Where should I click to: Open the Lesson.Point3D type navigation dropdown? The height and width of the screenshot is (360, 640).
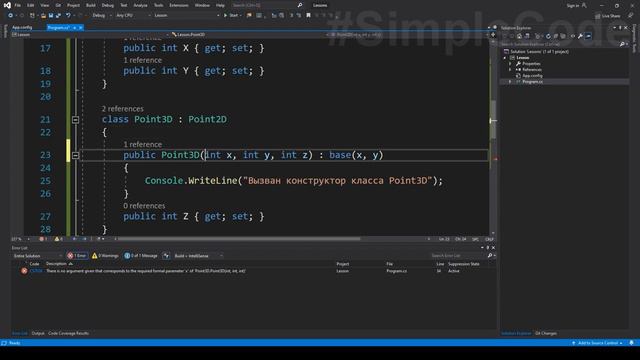click(x=249, y=35)
